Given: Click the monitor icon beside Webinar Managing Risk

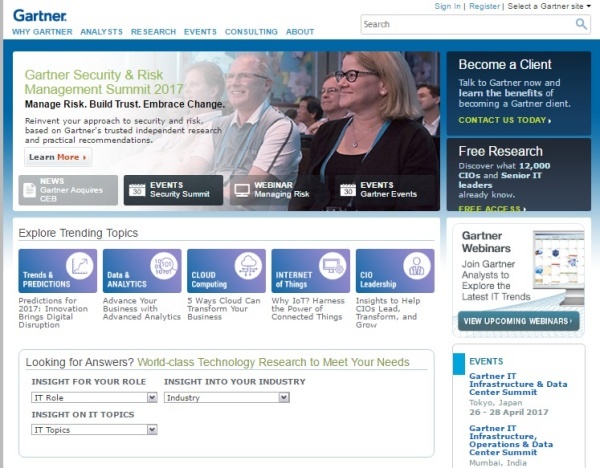Looking at the screenshot, I should tap(242, 190).
